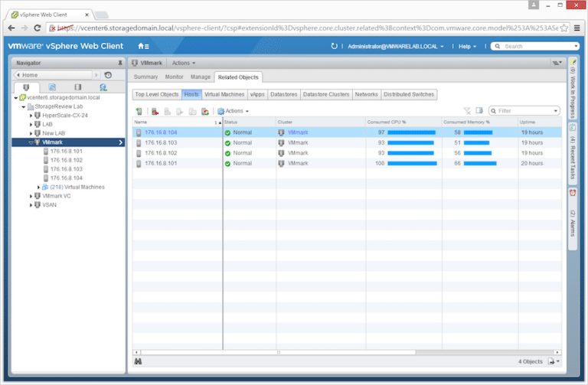Click the enter maintenance mode toolbar icon

click(x=155, y=111)
